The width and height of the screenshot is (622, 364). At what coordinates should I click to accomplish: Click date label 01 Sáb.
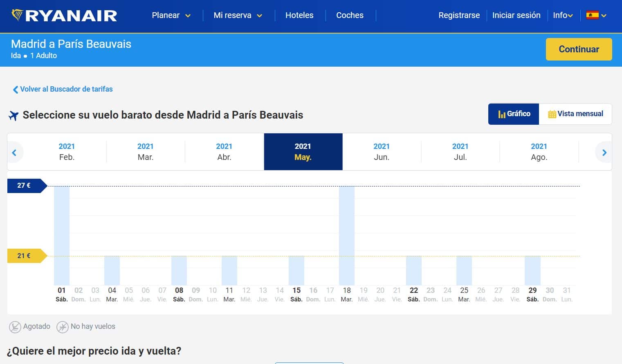62,294
